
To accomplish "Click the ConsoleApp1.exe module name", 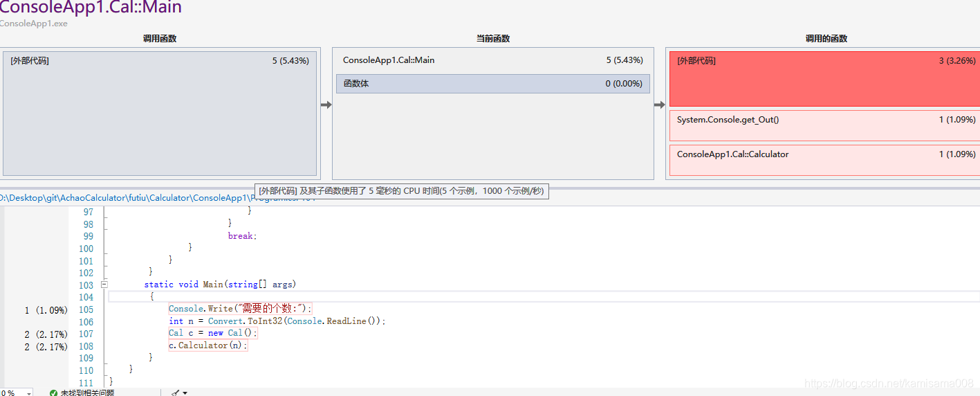I will click(x=33, y=24).
